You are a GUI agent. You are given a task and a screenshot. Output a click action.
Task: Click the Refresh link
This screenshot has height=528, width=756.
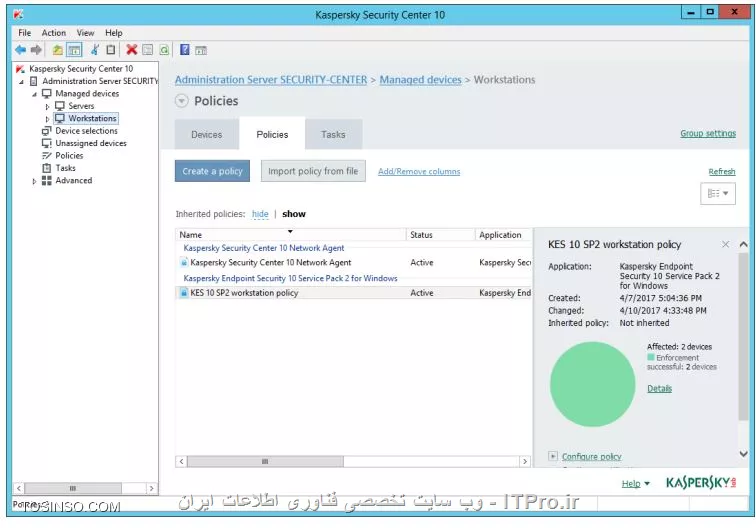click(722, 172)
